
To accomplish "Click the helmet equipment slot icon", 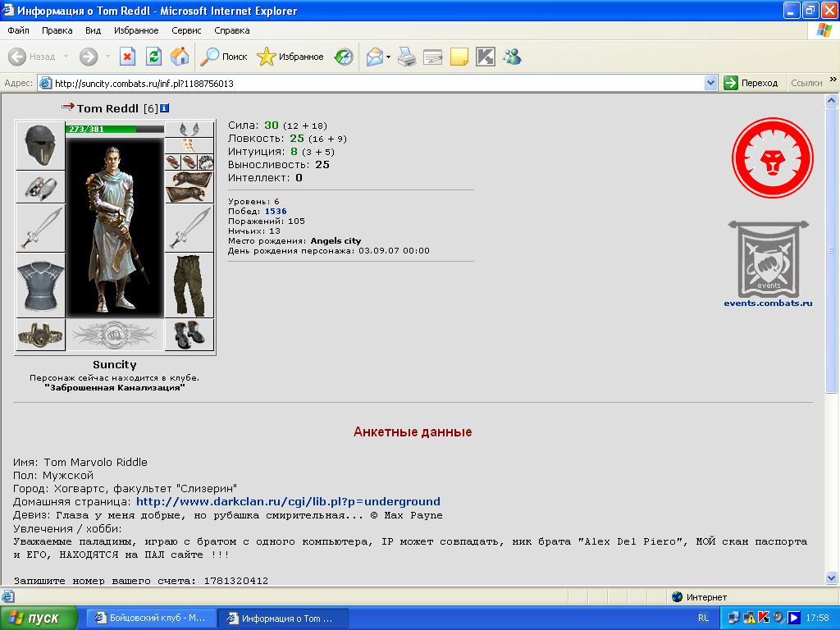I will click(x=40, y=146).
